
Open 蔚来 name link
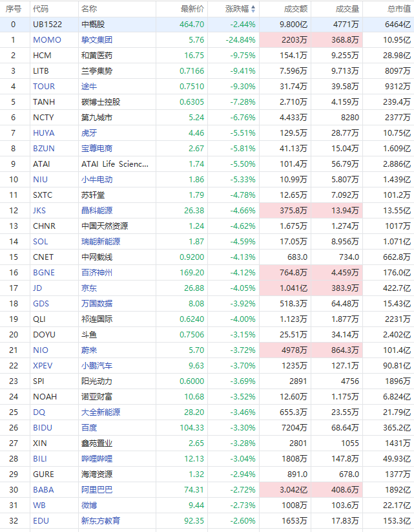coord(89,350)
